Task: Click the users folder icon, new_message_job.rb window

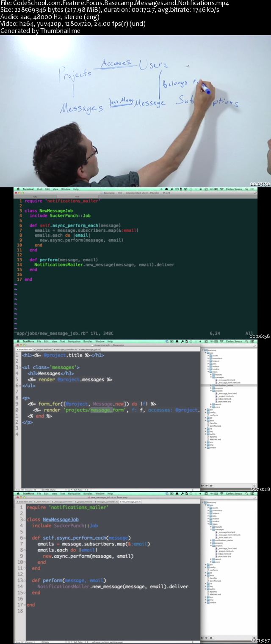Action: coord(213,562)
